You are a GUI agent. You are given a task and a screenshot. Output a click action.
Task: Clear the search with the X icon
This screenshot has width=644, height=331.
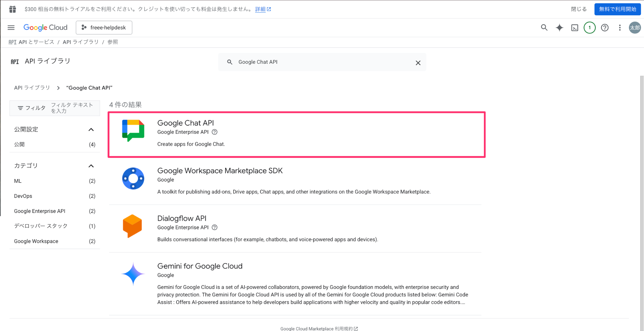(x=418, y=63)
